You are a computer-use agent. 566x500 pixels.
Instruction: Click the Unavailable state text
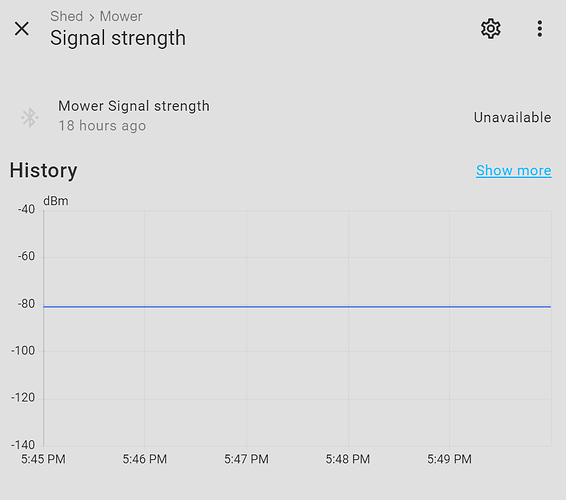pyautogui.click(x=512, y=117)
